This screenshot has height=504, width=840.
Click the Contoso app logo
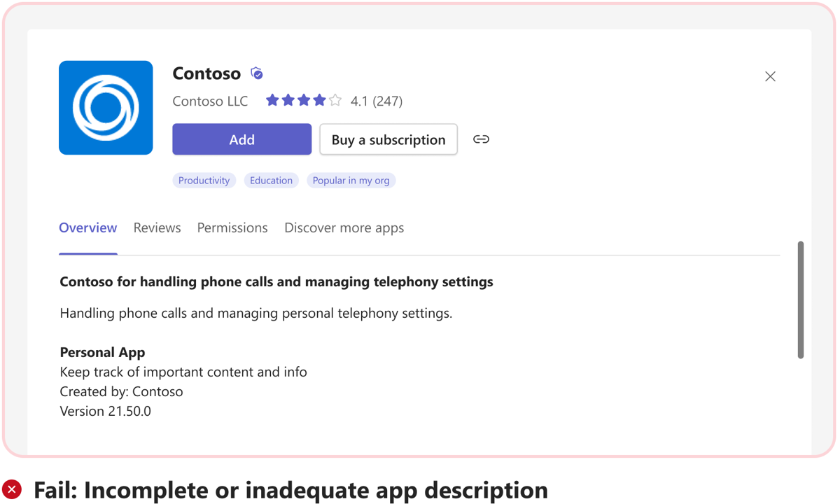pos(106,108)
